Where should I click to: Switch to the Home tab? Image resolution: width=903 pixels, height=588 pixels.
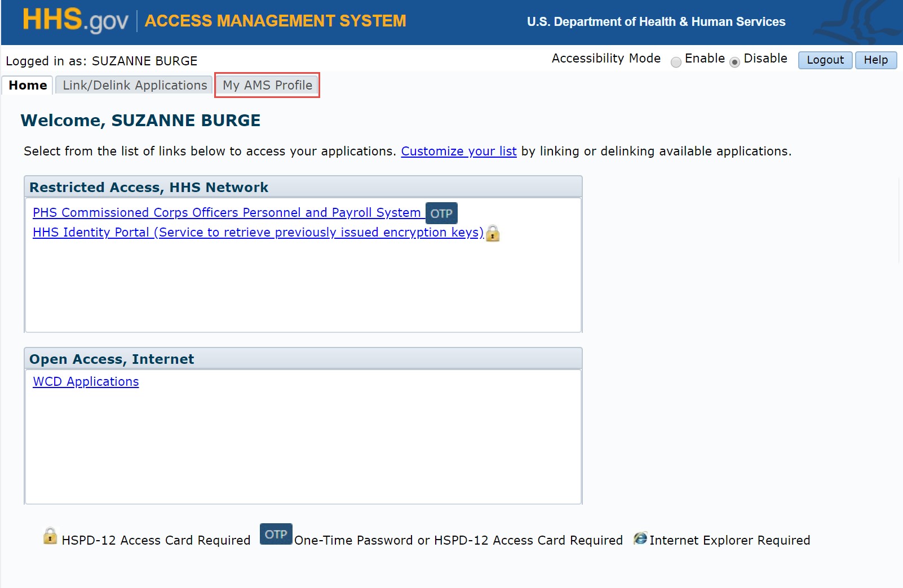pyautogui.click(x=28, y=85)
